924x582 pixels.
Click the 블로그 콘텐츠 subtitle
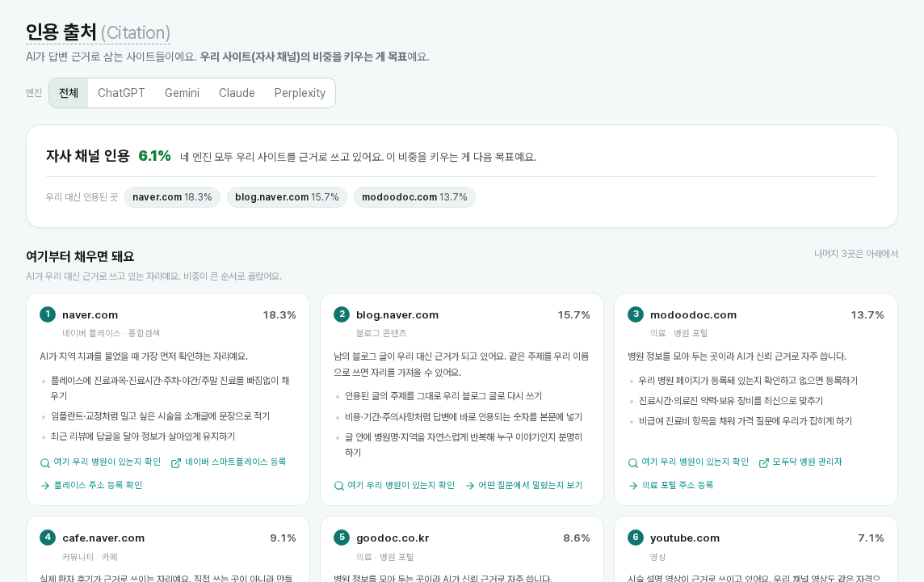click(381, 333)
